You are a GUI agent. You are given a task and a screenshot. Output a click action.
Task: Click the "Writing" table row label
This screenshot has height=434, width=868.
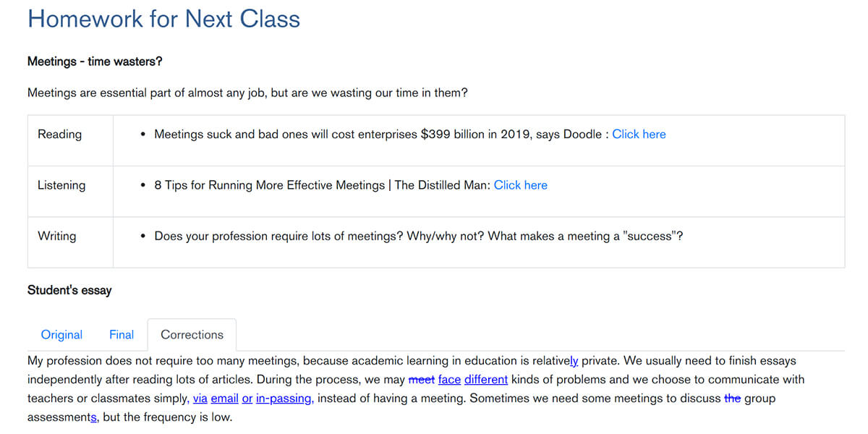pos(56,236)
